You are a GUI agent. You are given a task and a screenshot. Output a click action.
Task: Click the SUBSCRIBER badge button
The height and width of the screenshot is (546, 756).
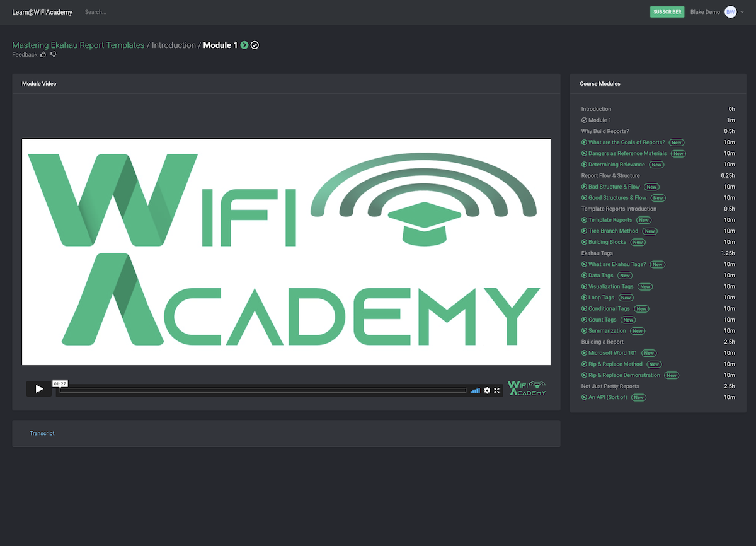click(x=667, y=12)
